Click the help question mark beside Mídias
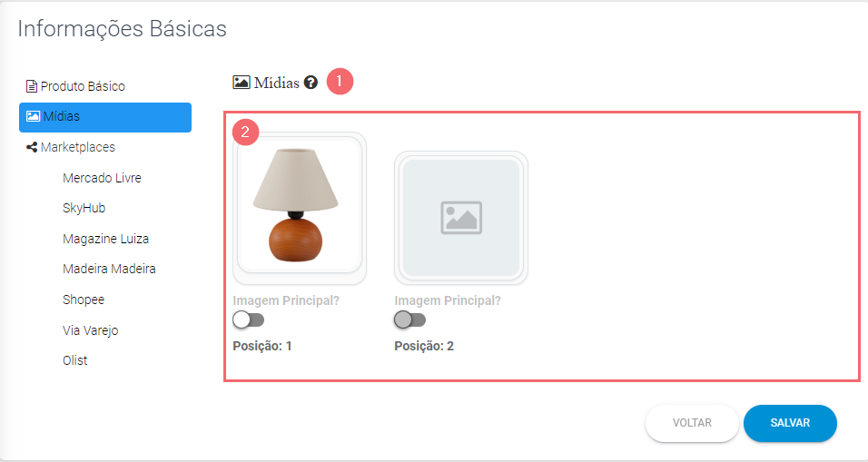 click(x=311, y=83)
